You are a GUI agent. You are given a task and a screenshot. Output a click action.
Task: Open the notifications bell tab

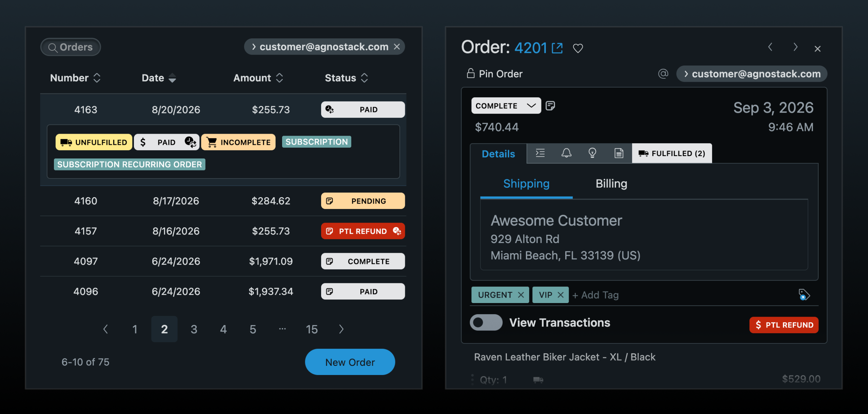[566, 153]
